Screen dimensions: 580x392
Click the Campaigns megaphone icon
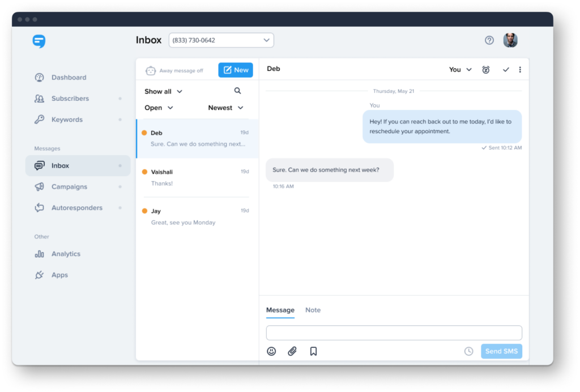(x=39, y=187)
